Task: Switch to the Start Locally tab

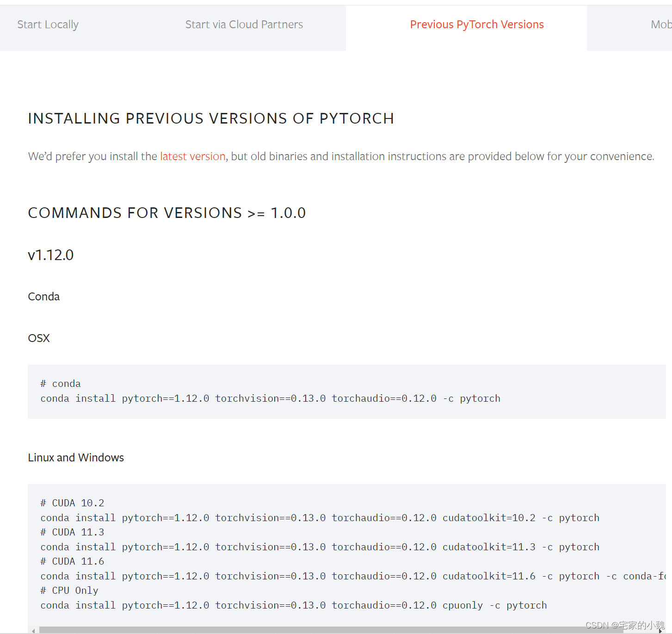Action: click(x=48, y=25)
